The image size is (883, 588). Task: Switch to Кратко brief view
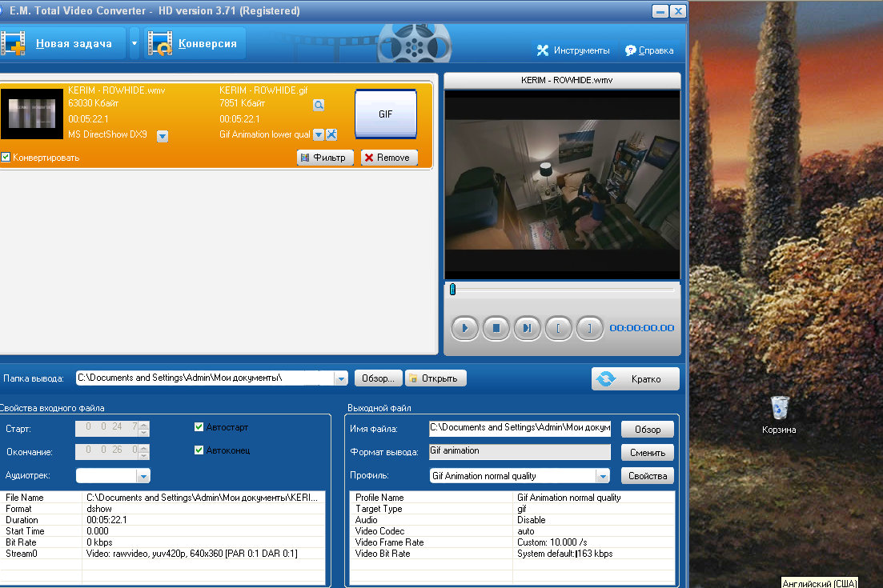pos(635,378)
